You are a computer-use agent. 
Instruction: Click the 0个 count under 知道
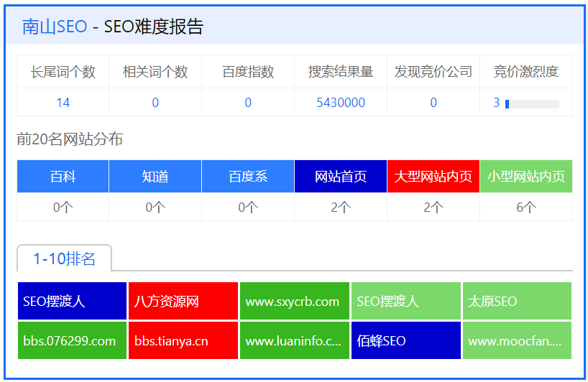155,207
